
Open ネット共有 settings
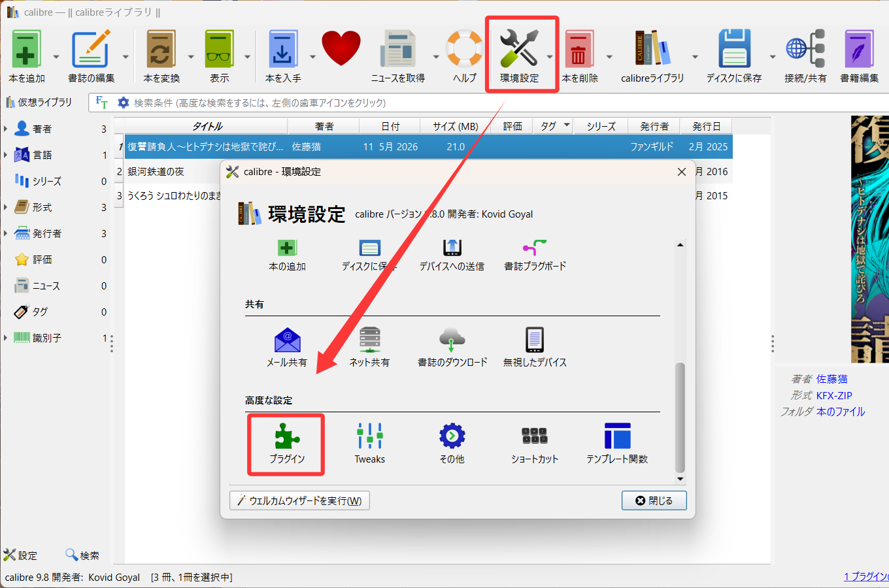pyautogui.click(x=369, y=347)
